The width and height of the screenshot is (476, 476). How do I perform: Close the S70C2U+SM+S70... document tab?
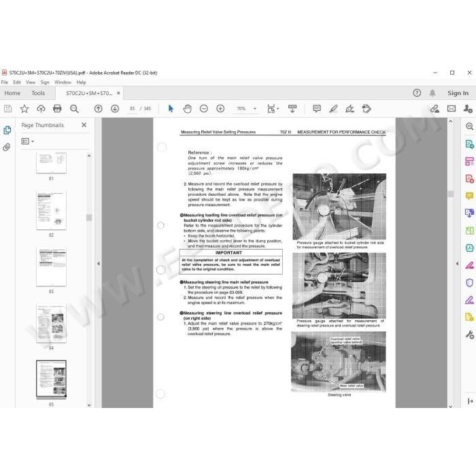(x=118, y=93)
